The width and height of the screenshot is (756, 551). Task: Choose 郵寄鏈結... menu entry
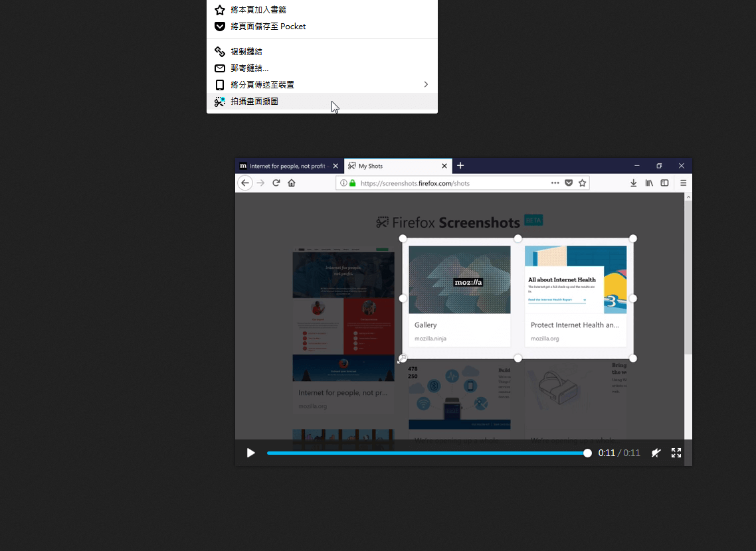pos(322,68)
